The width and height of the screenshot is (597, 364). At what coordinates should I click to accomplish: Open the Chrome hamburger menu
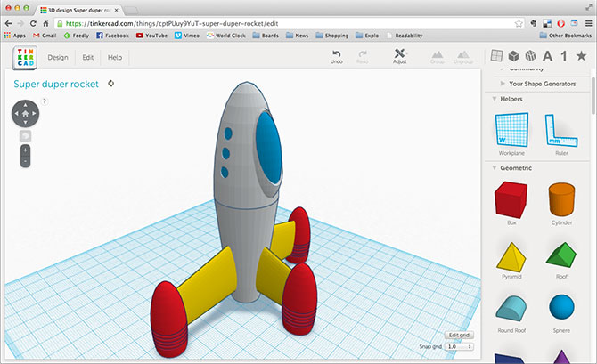(588, 23)
